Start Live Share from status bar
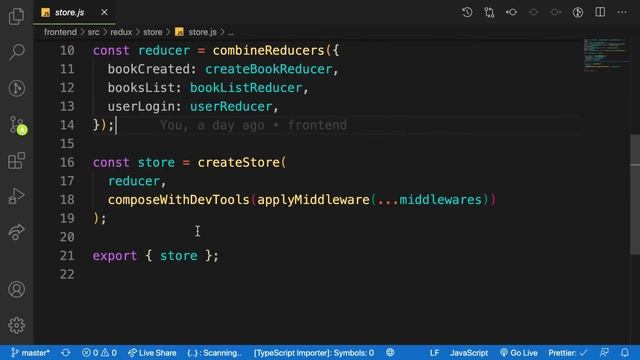 (x=152, y=353)
